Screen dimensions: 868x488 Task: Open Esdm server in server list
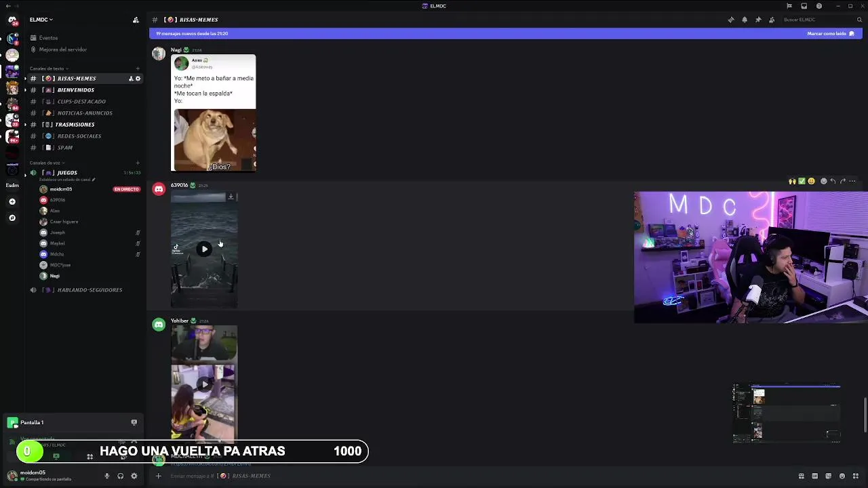(x=12, y=185)
